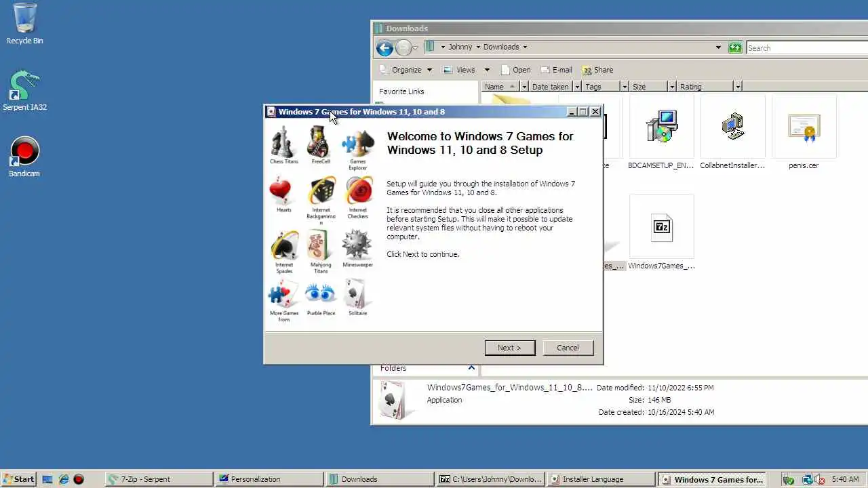
Task: Click the volume tray icon
Action: pyautogui.click(x=820, y=479)
